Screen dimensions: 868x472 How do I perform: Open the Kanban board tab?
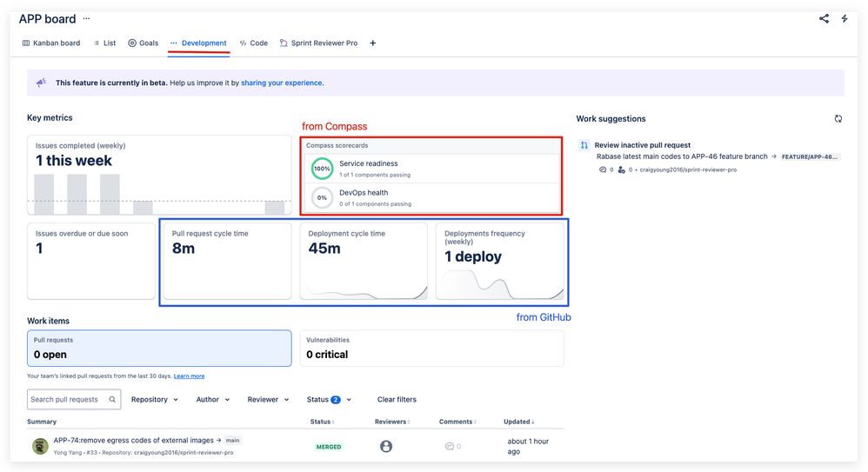51,43
